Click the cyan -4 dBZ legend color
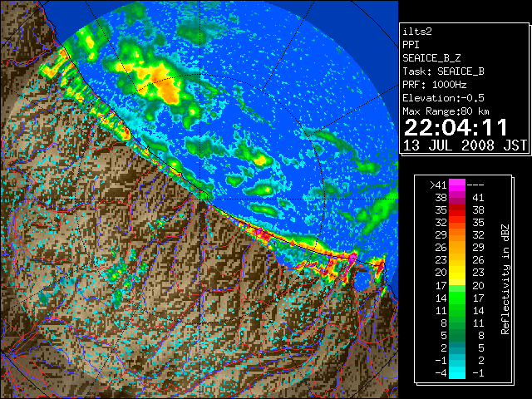532x399 pixels. pyautogui.click(x=457, y=372)
